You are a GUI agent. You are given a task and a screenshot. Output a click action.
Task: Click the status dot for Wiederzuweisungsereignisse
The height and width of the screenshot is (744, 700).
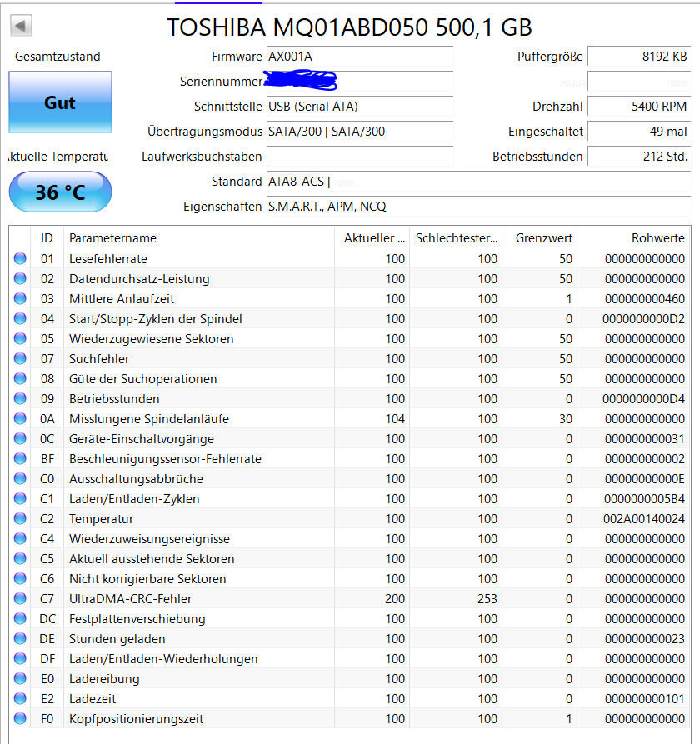click(x=20, y=538)
